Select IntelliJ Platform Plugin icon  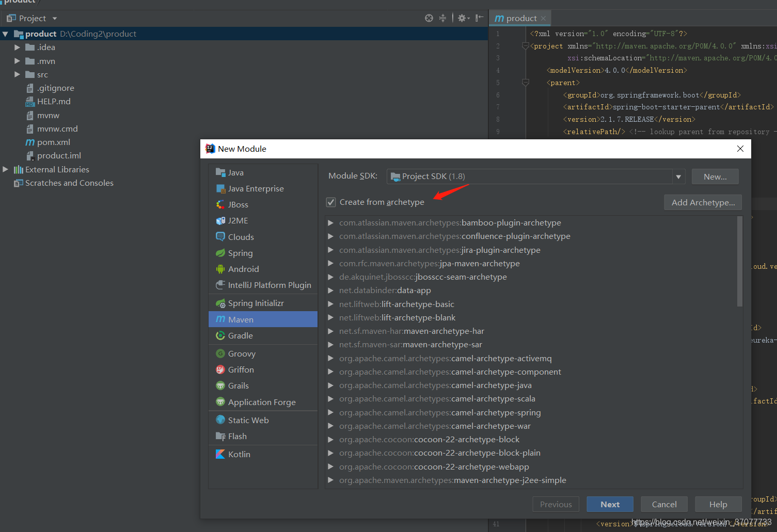coord(220,285)
